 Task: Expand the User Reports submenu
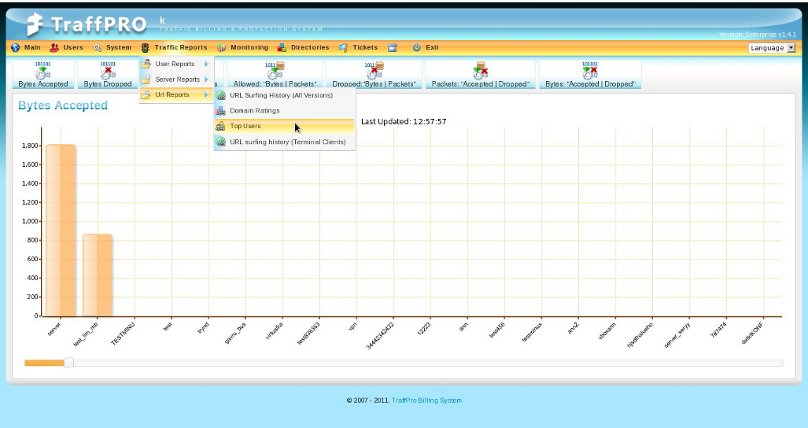[176, 64]
